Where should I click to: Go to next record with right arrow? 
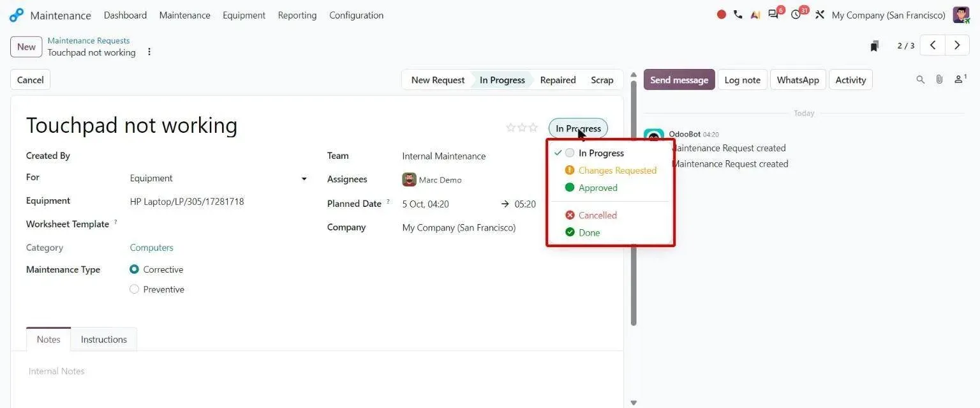click(957, 45)
